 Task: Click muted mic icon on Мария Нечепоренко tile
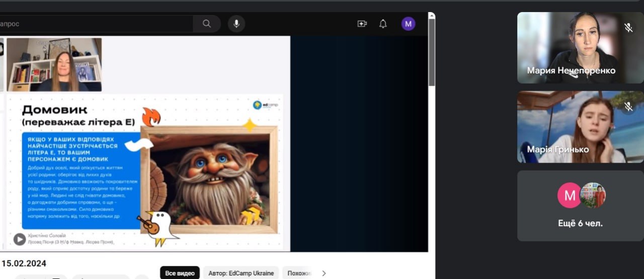click(628, 28)
